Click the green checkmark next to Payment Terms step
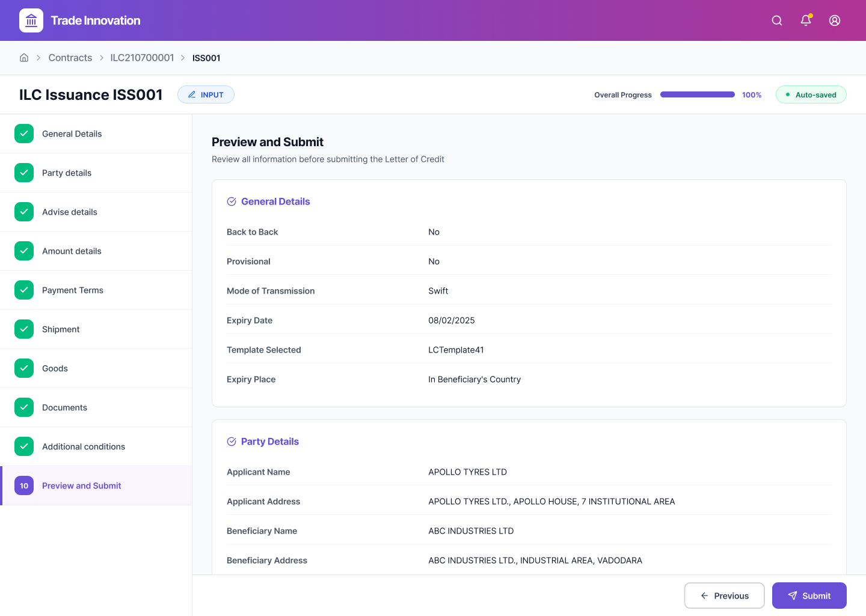This screenshot has height=616, width=866. [x=24, y=290]
